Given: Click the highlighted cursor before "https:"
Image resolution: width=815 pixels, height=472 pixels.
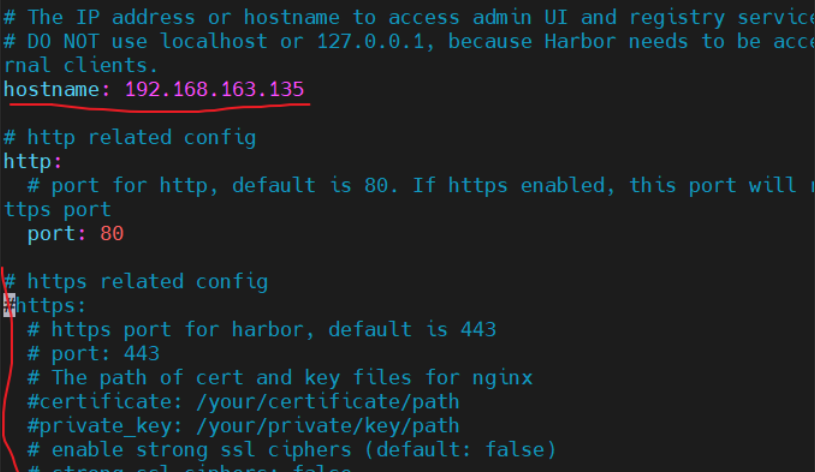Looking at the screenshot, I should coord(9,306).
